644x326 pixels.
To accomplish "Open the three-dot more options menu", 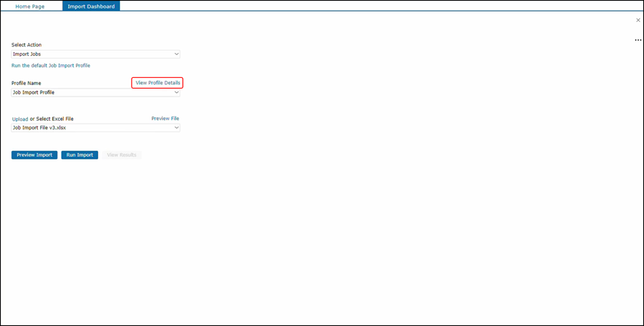I will pos(638,41).
